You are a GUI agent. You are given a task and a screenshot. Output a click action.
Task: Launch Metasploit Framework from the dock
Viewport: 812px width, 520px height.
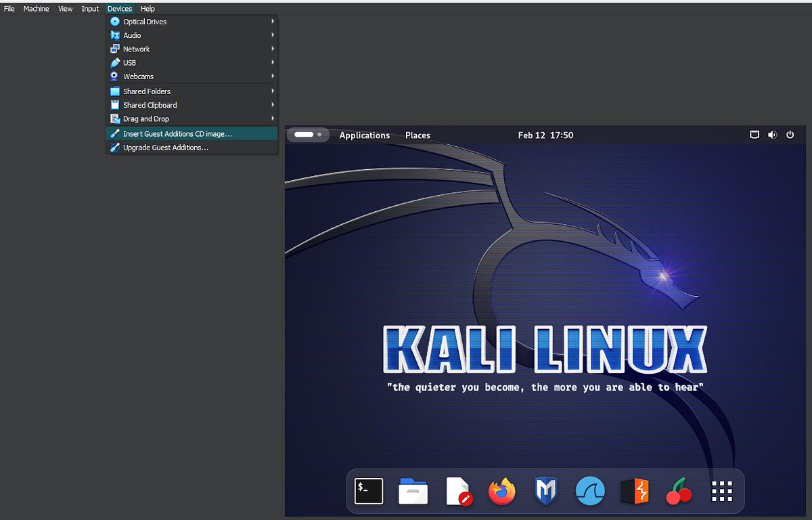(x=545, y=492)
